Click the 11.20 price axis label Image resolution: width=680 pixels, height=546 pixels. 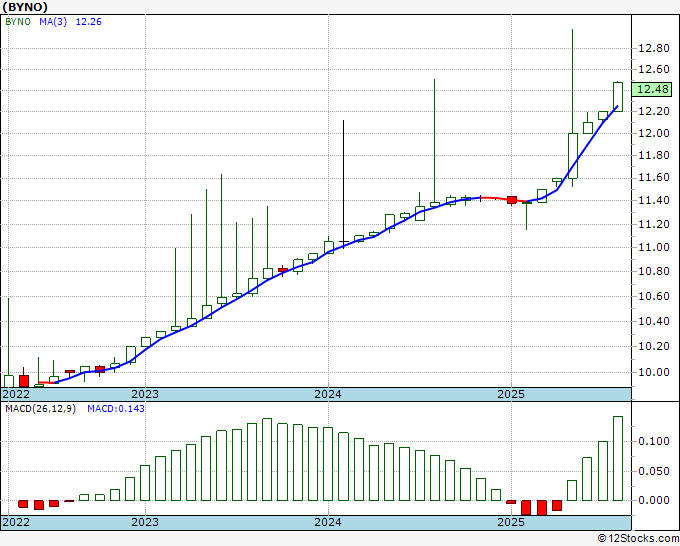tap(654, 224)
